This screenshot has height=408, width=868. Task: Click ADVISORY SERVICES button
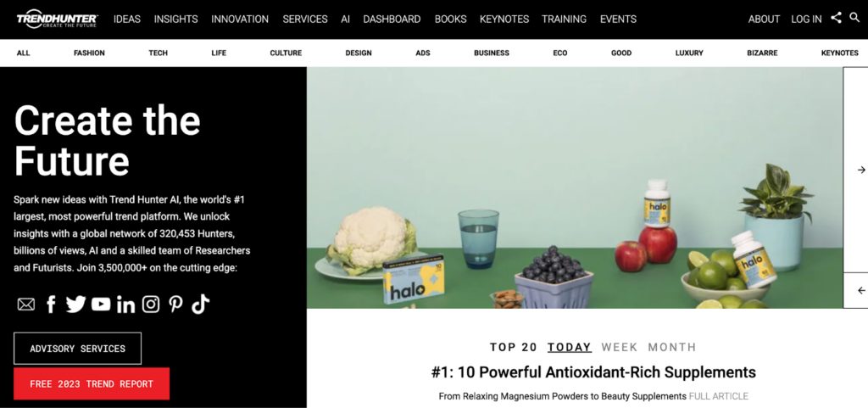[77, 349]
